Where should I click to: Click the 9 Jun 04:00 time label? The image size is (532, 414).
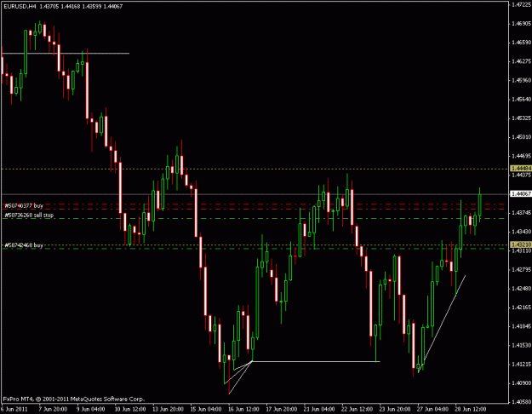[x=90, y=409]
